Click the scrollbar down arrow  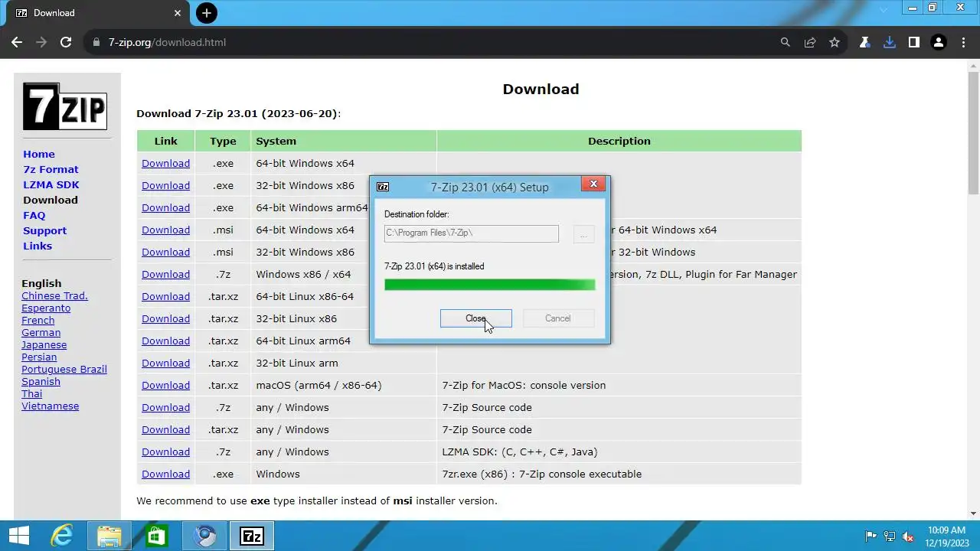[x=973, y=514]
